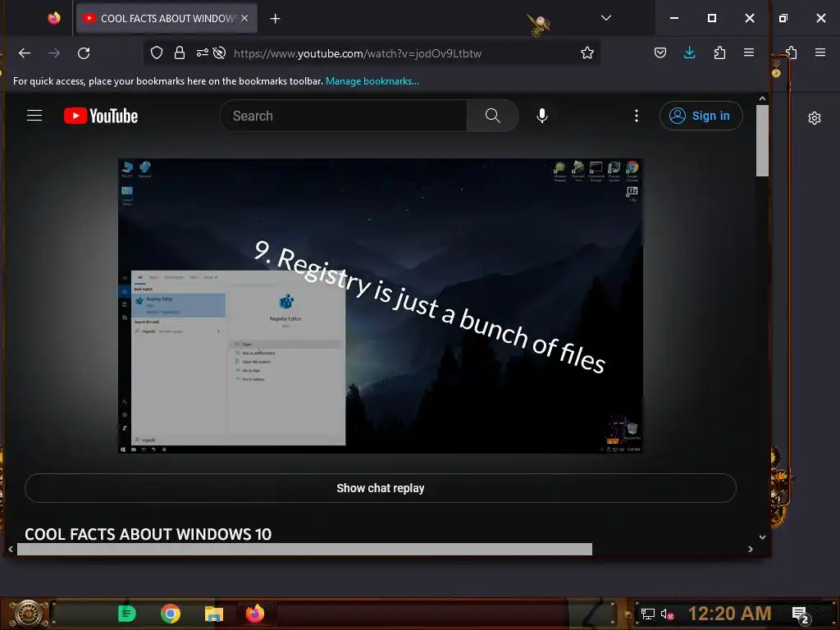Bookmark this page with the star icon
Screen dimensions: 840x630
pos(587,53)
